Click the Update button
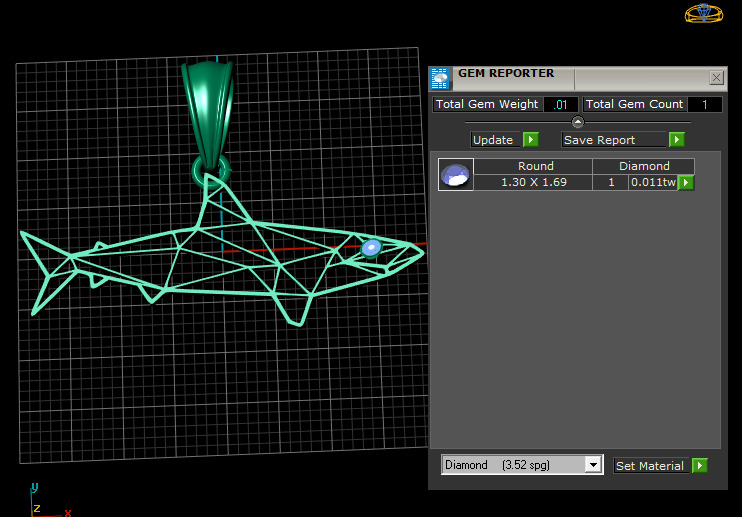Viewport: 742px width, 517px height. coord(495,140)
